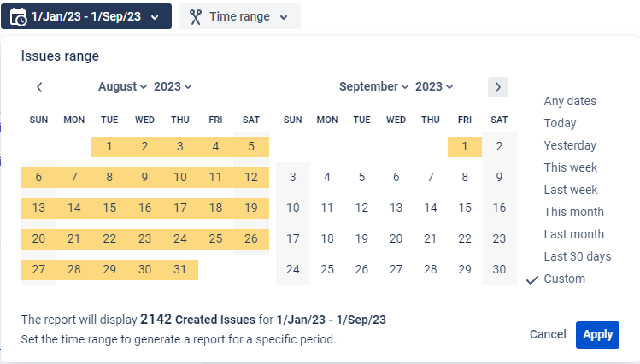This screenshot has height=364, width=640.
Task: Select August 31 end of highlighted range
Action: [x=179, y=269]
